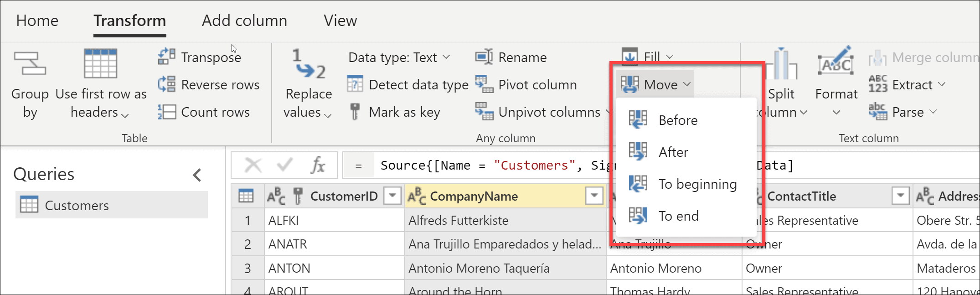The image size is (980, 295).
Task: Select the Customers query
Action: point(112,205)
